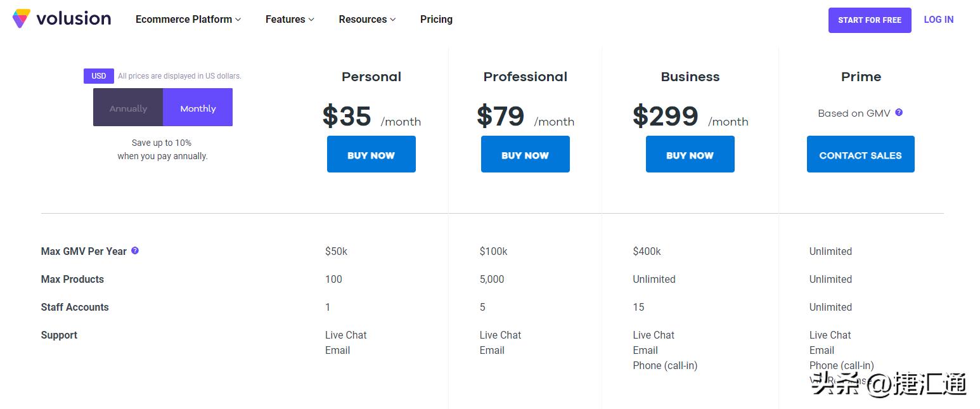The width and height of the screenshot is (980, 409).
Task: Switch billing to Annually
Action: tap(128, 108)
